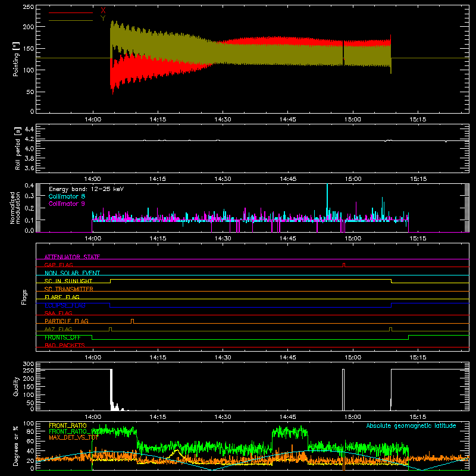Viewport: 476px width, 476px height.
Task: Click the GAP_FLAG label
Action: tap(58, 265)
